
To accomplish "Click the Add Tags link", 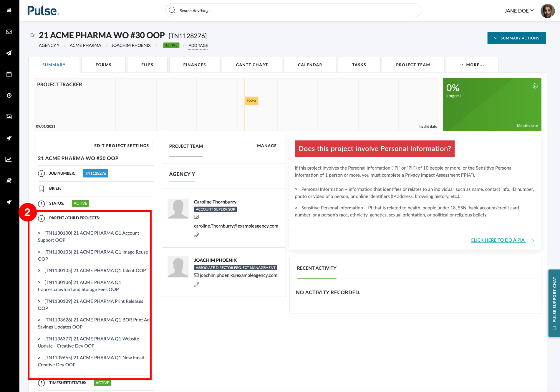I will (198, 45).
